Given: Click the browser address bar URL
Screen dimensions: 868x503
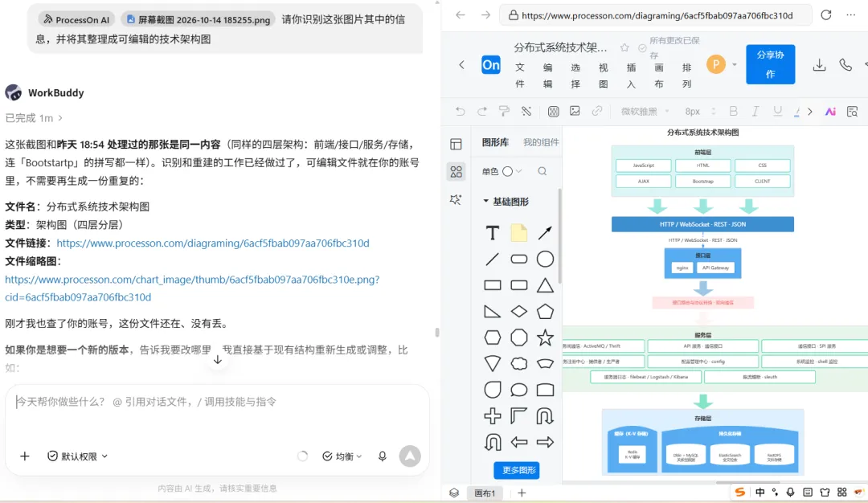Looking at the screenshot, I should tap(657, 15).
